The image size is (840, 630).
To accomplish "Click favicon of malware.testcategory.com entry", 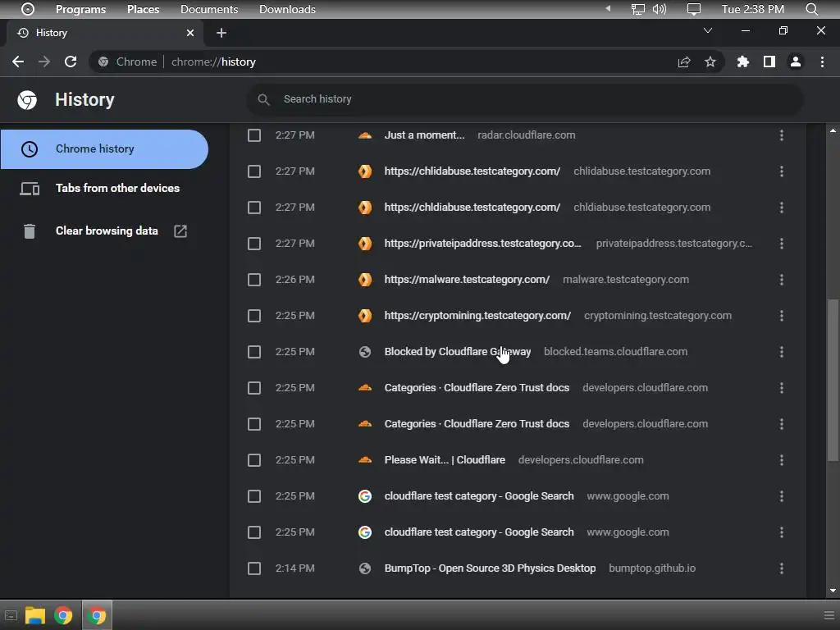I will [x=365, y=280].
